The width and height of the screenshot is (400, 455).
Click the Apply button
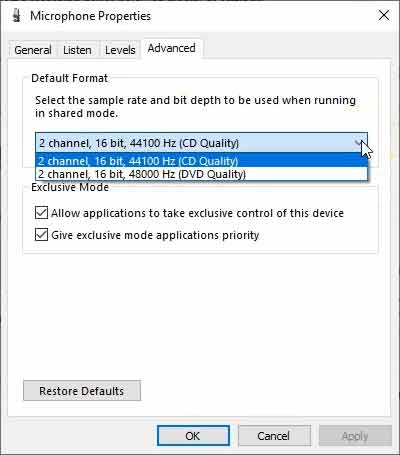tap(355, 436)
